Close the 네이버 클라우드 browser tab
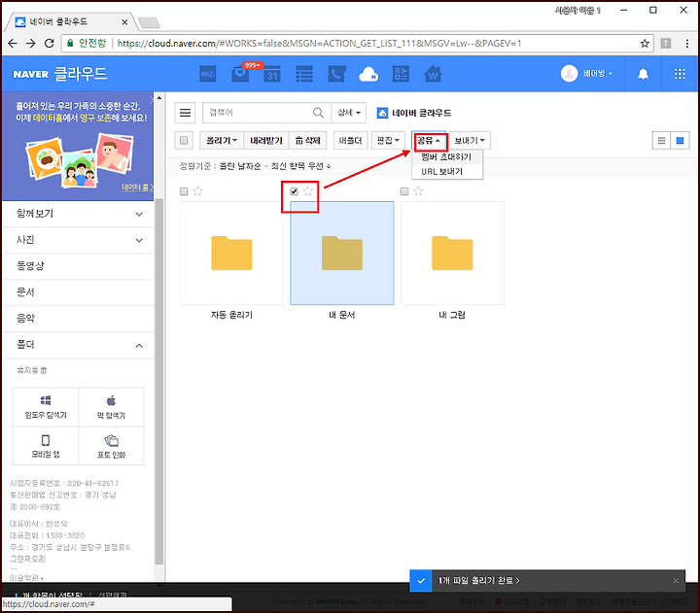The image size is (700, 613). click(x=124, y=22)
